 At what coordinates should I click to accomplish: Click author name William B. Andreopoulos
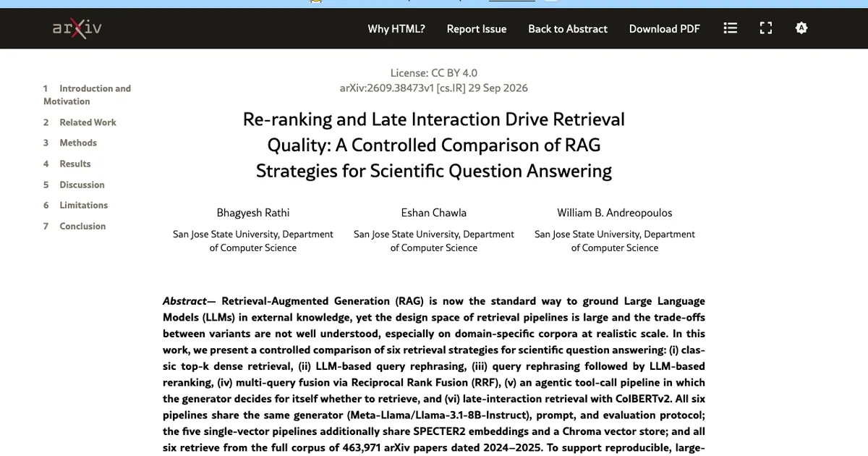click(x=615, y=213)
